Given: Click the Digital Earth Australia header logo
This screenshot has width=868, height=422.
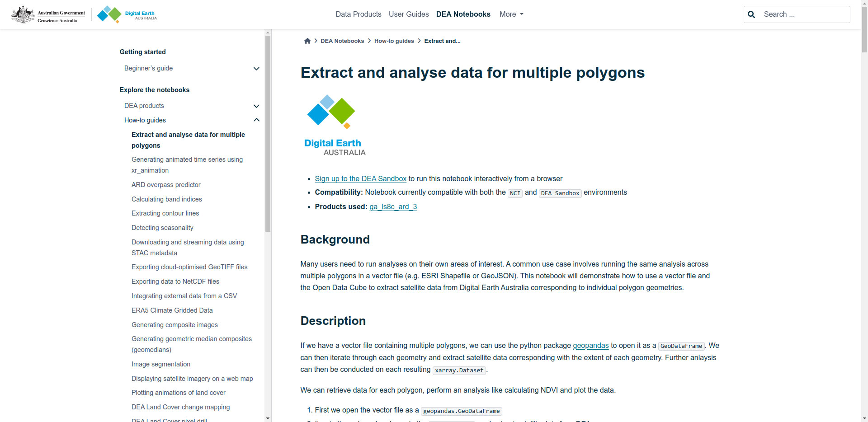Looking at the screenshot, I should 127,14.
